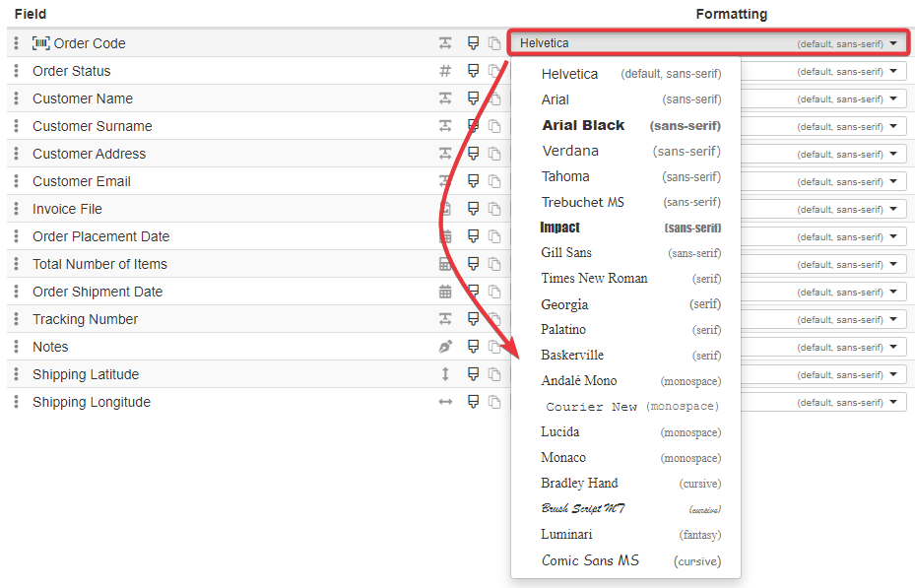Click the Customer Address field name
Image resolution: width=915 pixels, height=588 pixels.
point(89,154)
